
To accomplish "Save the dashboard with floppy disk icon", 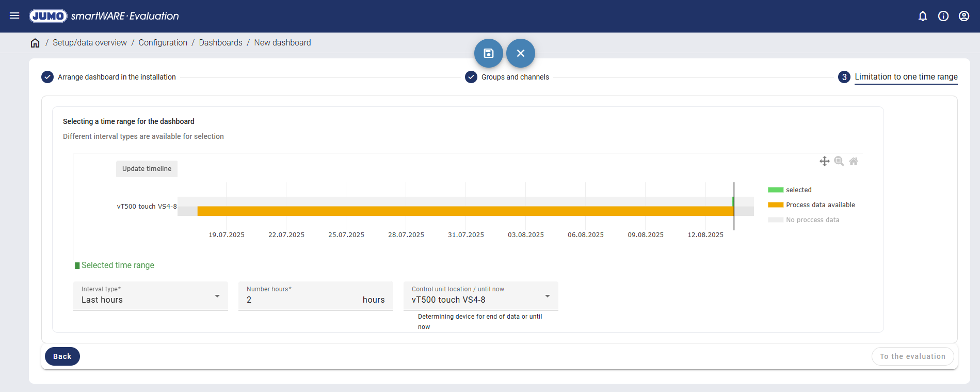I will pos(489,53).
